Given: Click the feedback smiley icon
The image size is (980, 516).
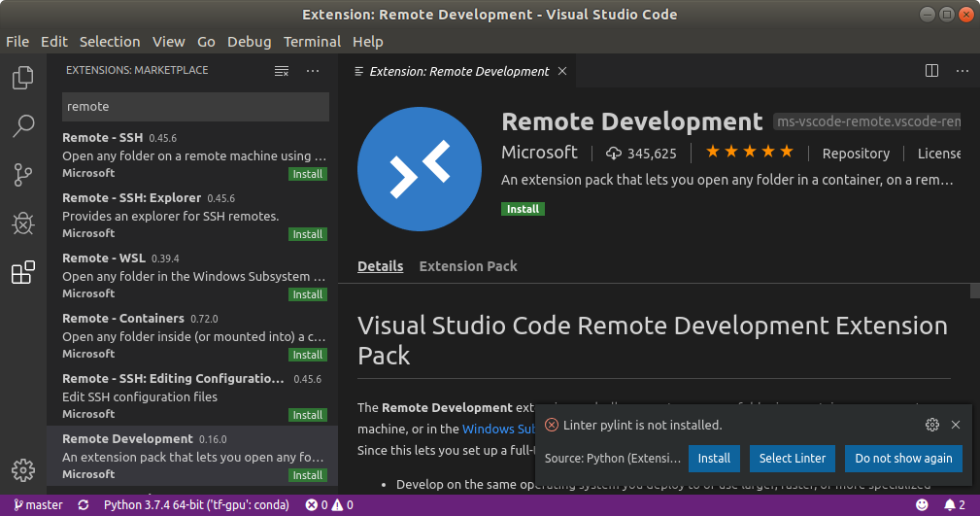Looking at the screenshot, I should (x=922, y=504).
